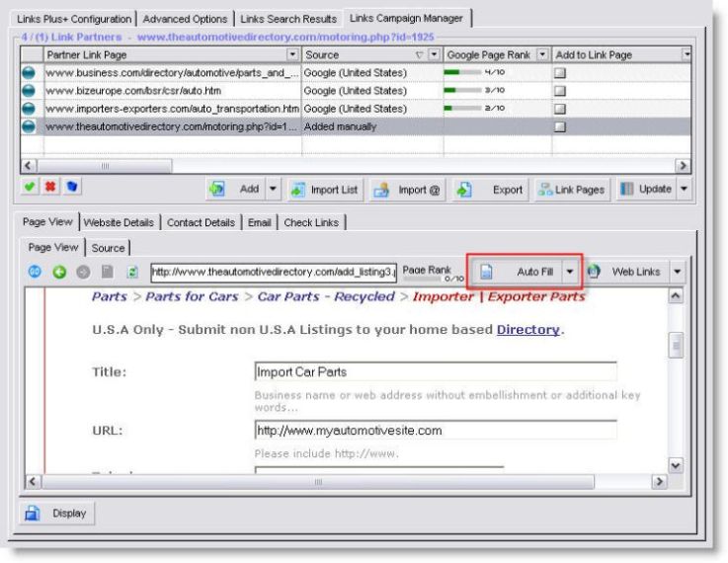
Task: Click the Car Parts - Recycled breadcrumb link
Action: (x=326, y=296)
